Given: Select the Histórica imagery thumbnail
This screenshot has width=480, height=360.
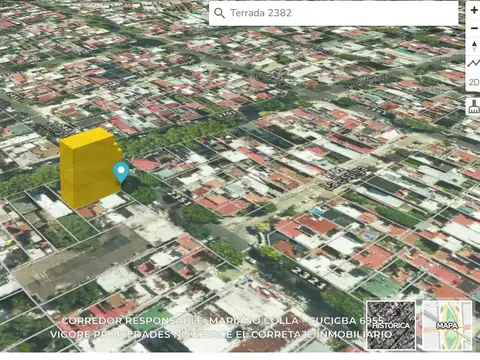Looking at the screenshot, I should pos(391,325).
